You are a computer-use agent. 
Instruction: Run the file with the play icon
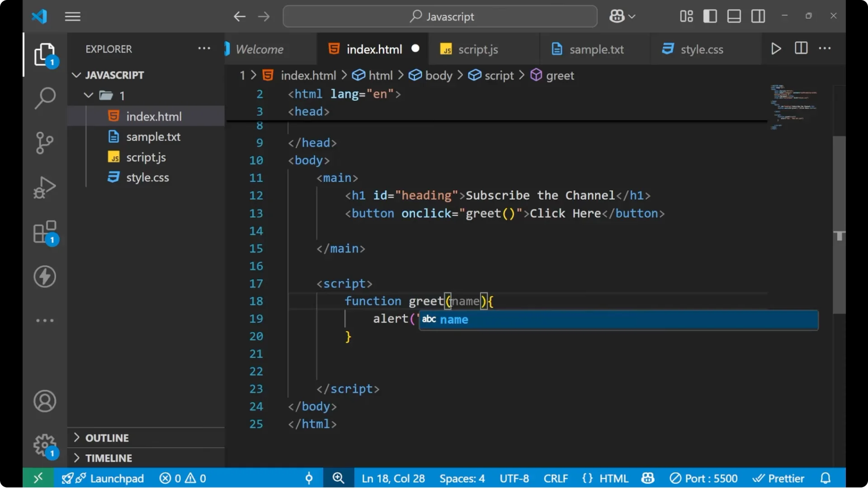tap(776, 48)
